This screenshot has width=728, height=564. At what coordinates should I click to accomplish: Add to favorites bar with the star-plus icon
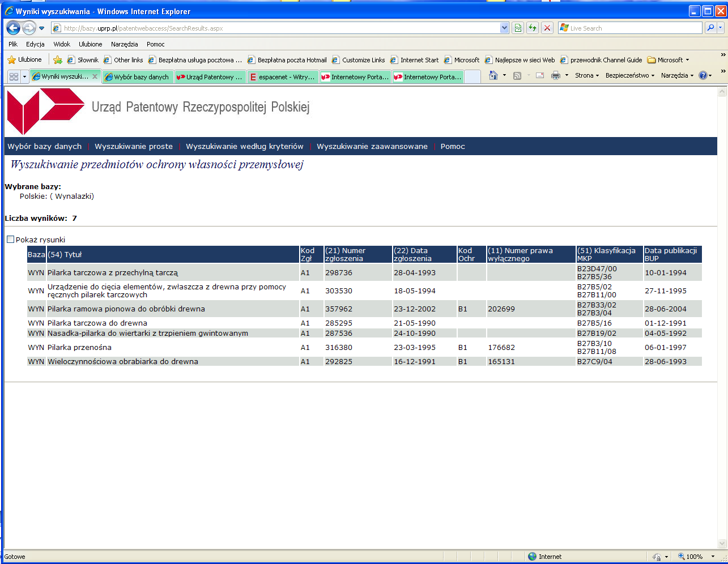click(x=57, y=59)
